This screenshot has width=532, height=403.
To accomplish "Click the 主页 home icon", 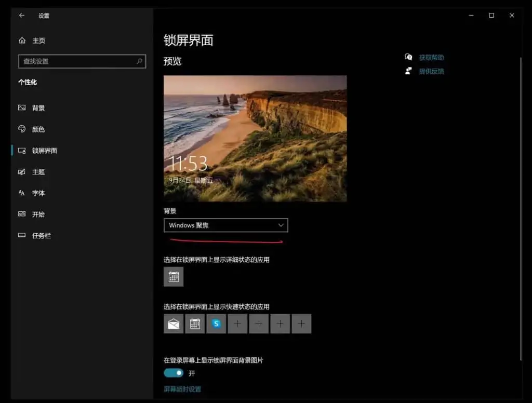I will [21, 40].
